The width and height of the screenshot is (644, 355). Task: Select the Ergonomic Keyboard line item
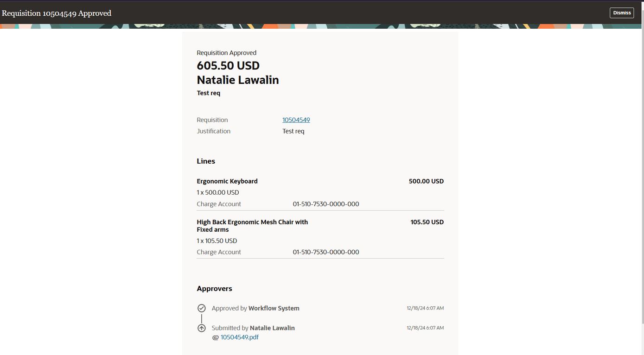pos(227,181)
